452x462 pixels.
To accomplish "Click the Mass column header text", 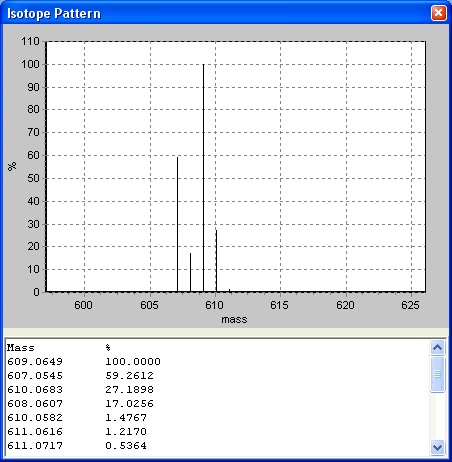I will point(21,348).
